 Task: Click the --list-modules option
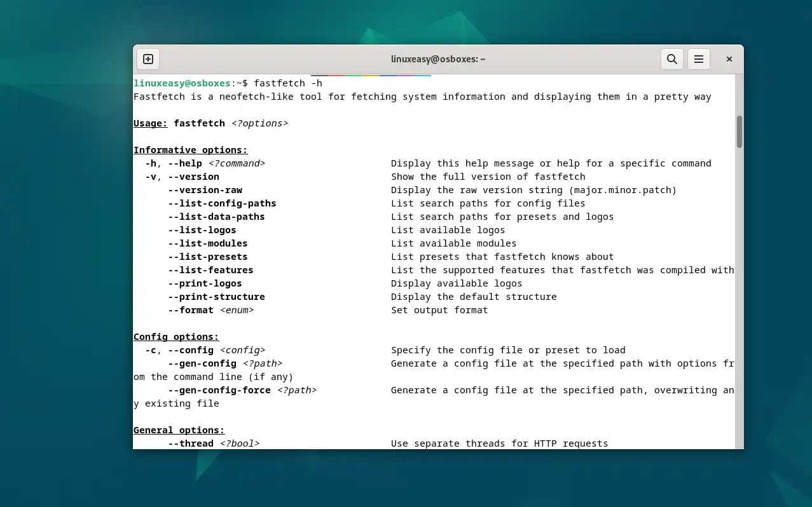[208, 243]
